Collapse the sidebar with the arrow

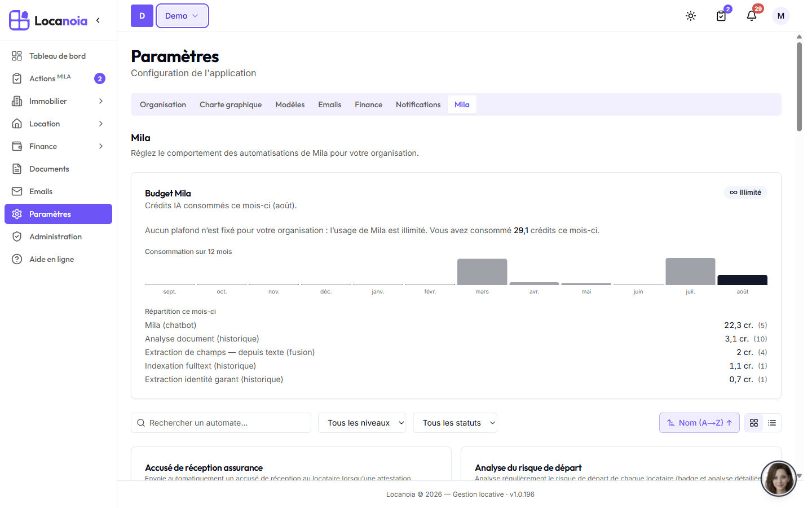[98, 20]
